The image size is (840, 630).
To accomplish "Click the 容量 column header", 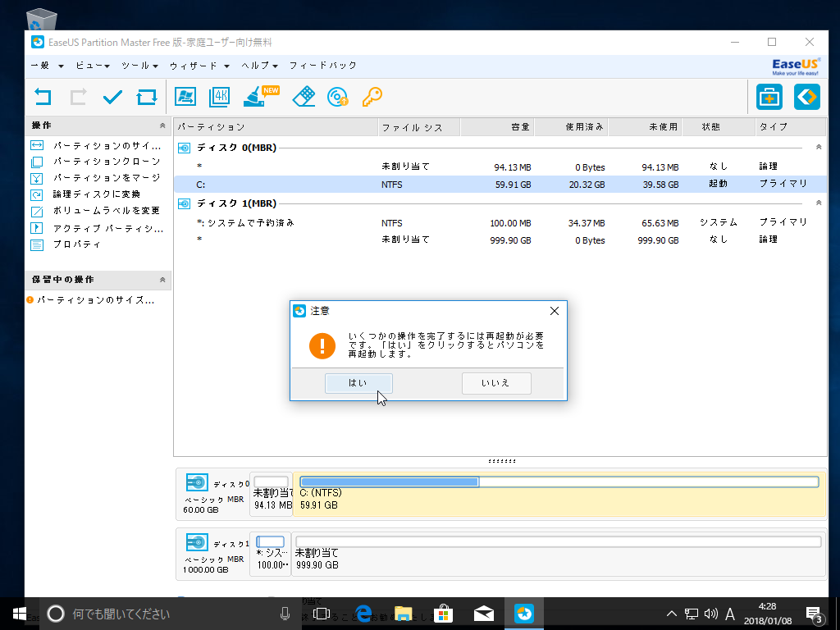I will click(496, 127).
